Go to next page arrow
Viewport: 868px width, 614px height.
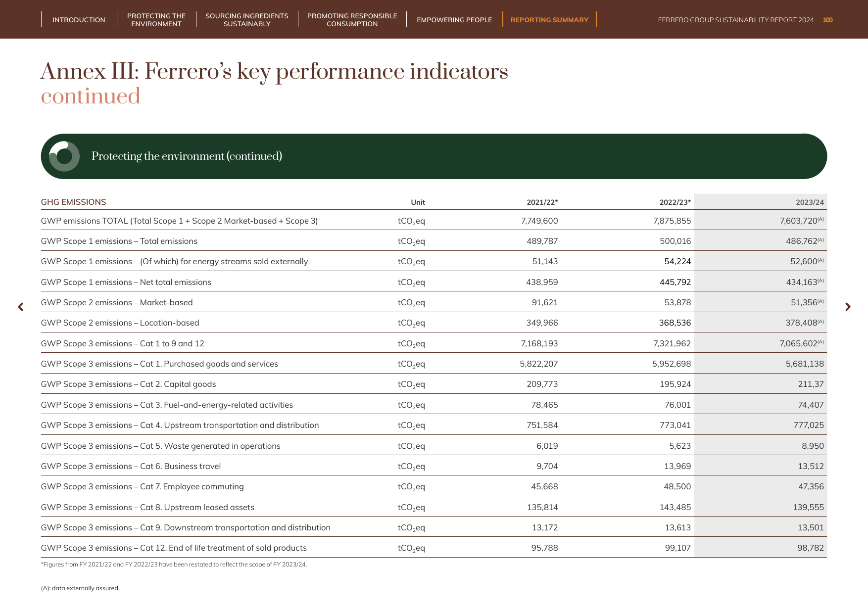848,307
